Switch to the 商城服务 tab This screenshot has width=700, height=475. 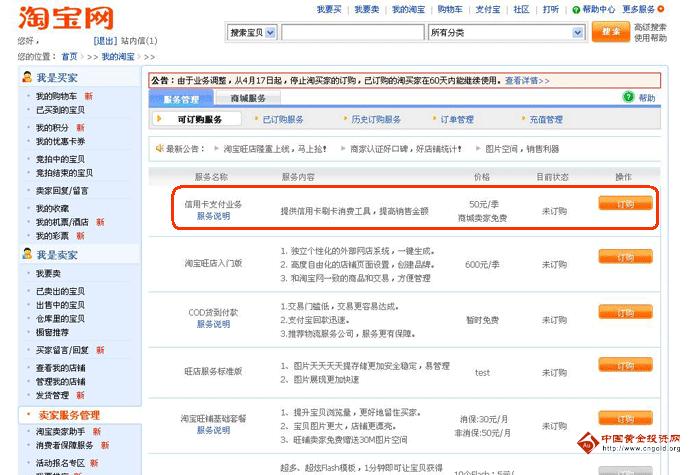(248, 98)
